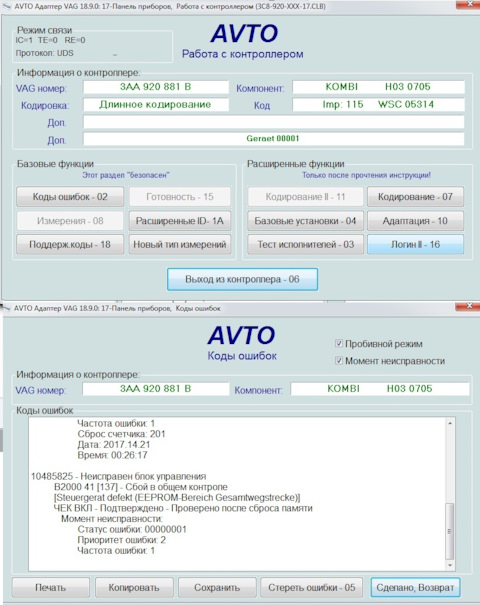Click VAG номер field in controller window
Image resolution: width=480 pixels, height=605 pixels.
(156, 87)
